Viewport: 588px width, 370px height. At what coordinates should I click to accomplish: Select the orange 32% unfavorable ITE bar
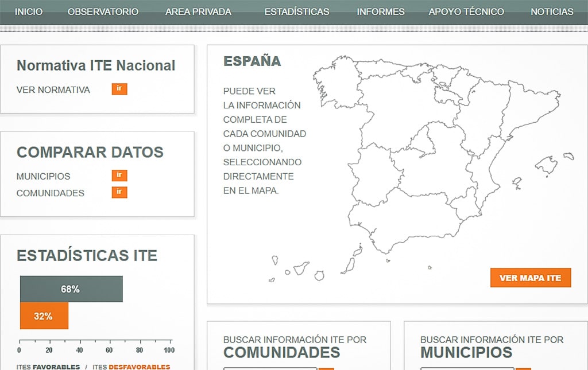pos(44,316)
